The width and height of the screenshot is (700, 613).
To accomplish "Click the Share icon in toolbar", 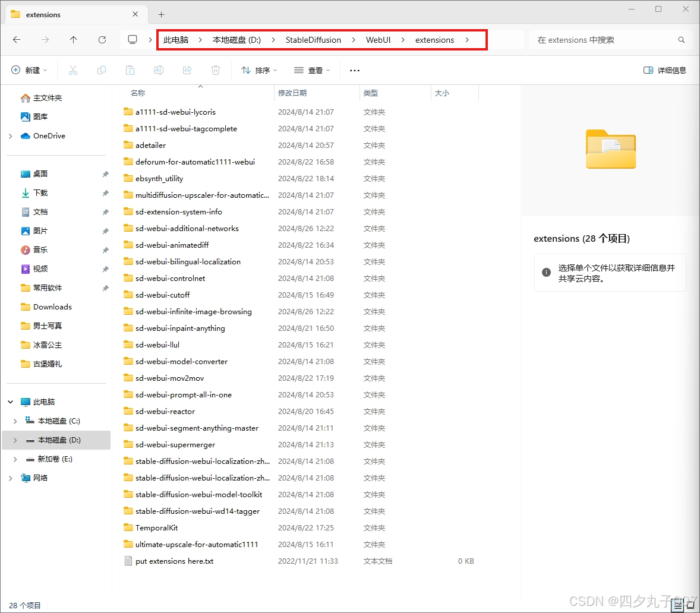I will coord(187,70).
